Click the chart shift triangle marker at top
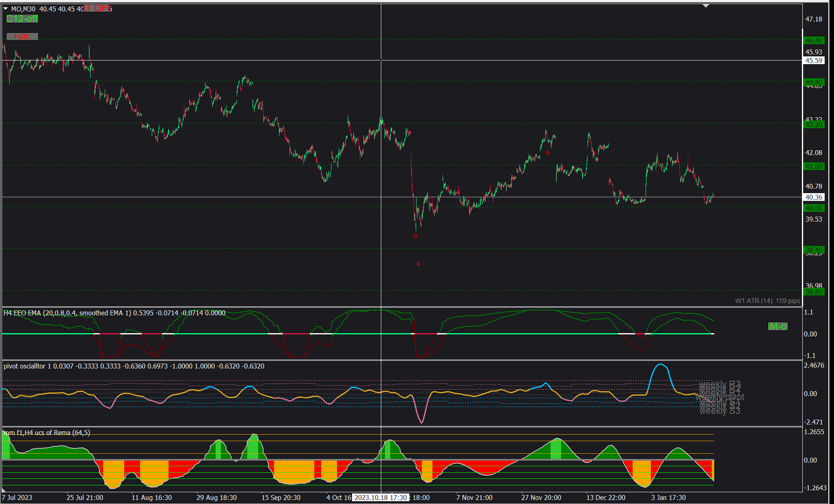Screen dimensions: 834x504 point(706,6)
